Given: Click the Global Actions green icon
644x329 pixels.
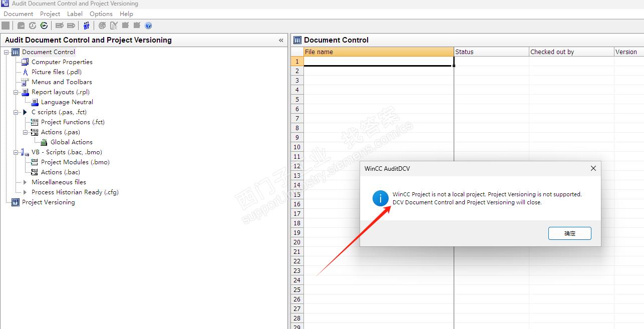Looking at the screenshot, I should coord(44,142).
